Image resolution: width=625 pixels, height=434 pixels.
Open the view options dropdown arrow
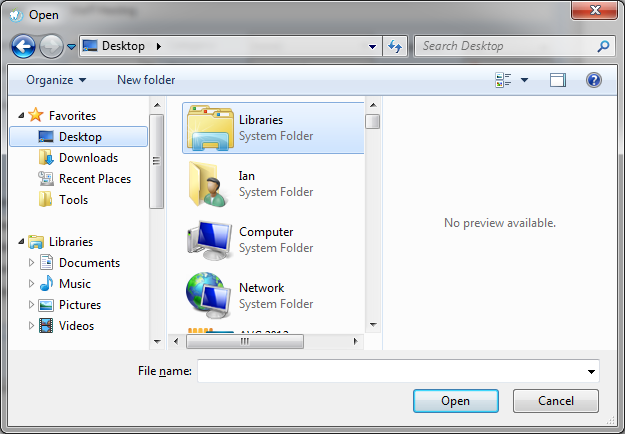click(x=525, y=80)
